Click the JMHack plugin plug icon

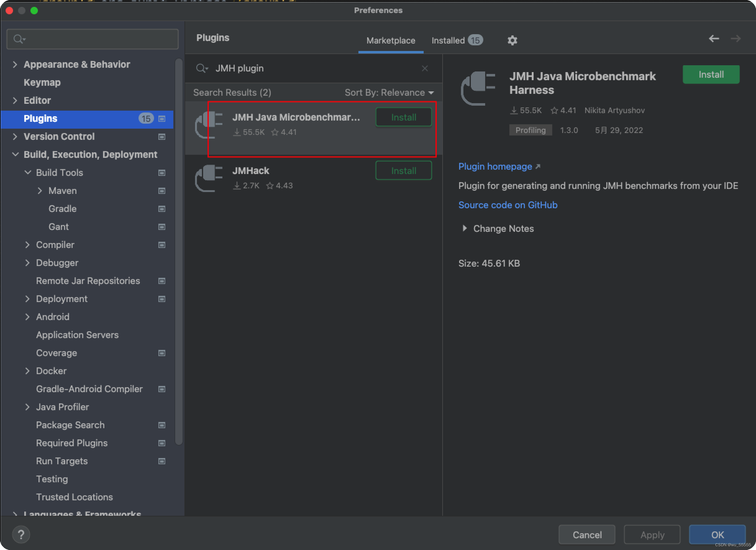coord(209,178)
